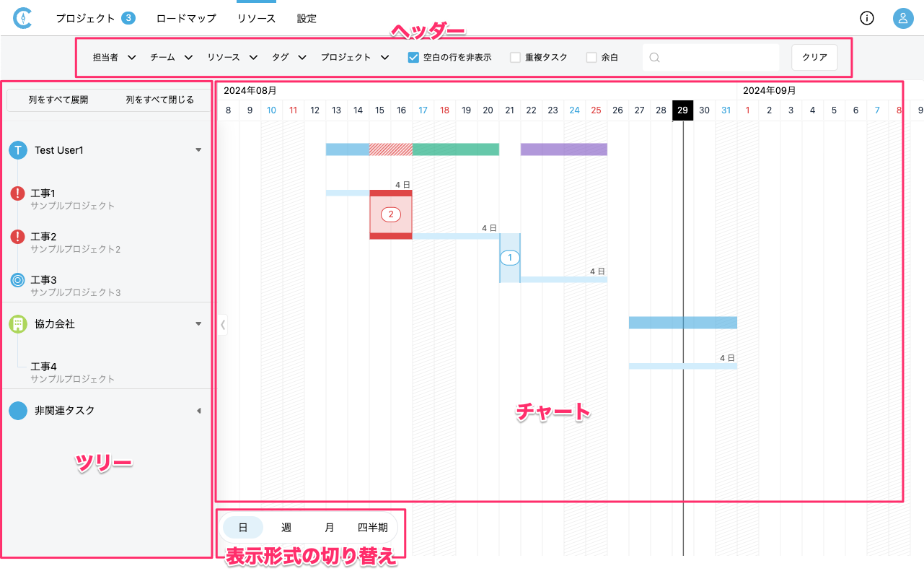Click the app logo icon
The height and width of the screenshot is (571, 924).
click(x=23, y=19)
